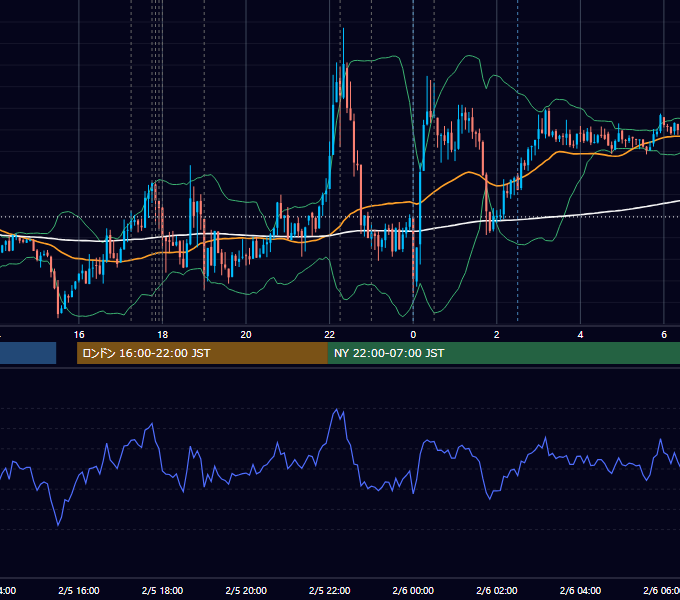Click the hour label 20 on price chart axis
Image resolution: width=680 pixels, height=600 pixels.
[246, 335]
